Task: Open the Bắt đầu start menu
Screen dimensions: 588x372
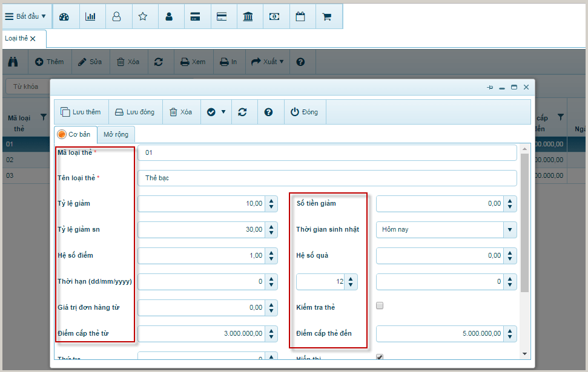Action: coord(25,16)
